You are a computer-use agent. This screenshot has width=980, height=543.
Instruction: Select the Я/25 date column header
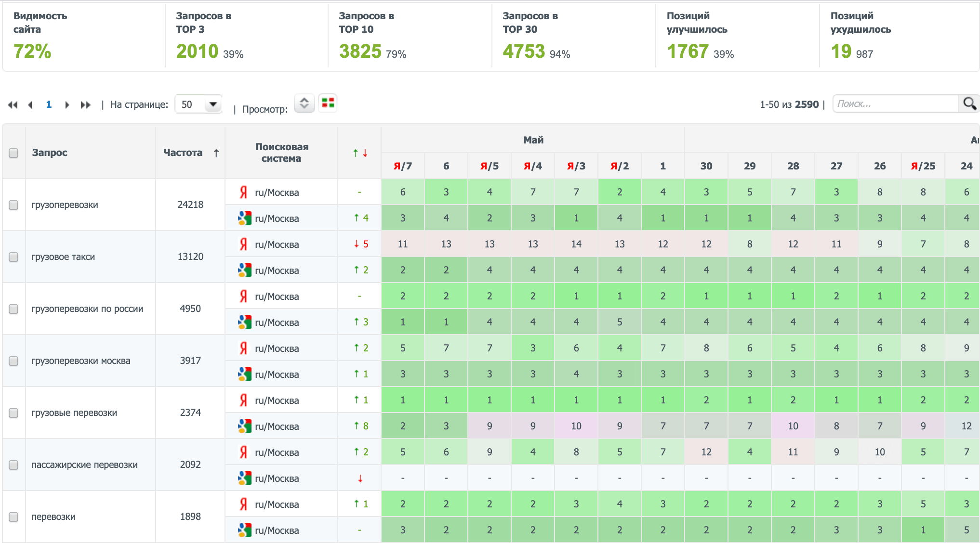(x=923, y=166)
